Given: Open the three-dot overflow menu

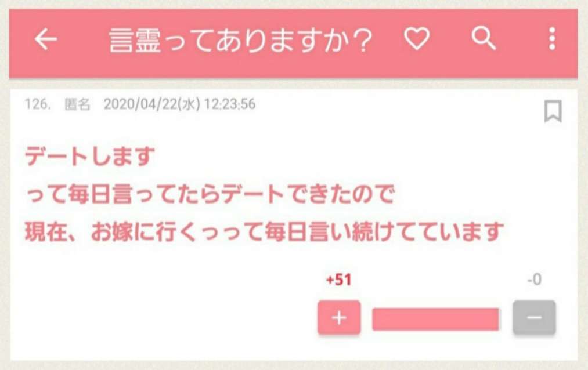Looking at the screenshot, I should click(552, 39).
